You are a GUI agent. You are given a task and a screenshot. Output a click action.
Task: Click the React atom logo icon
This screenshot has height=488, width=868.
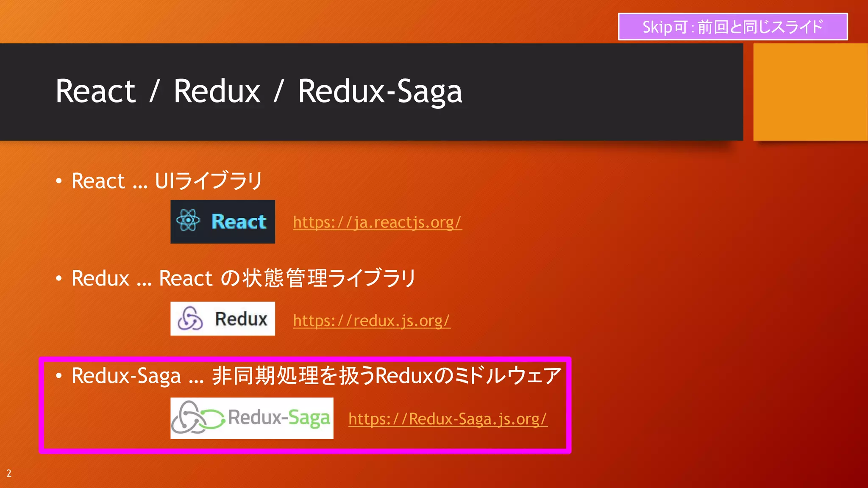[x=188, y=220]
